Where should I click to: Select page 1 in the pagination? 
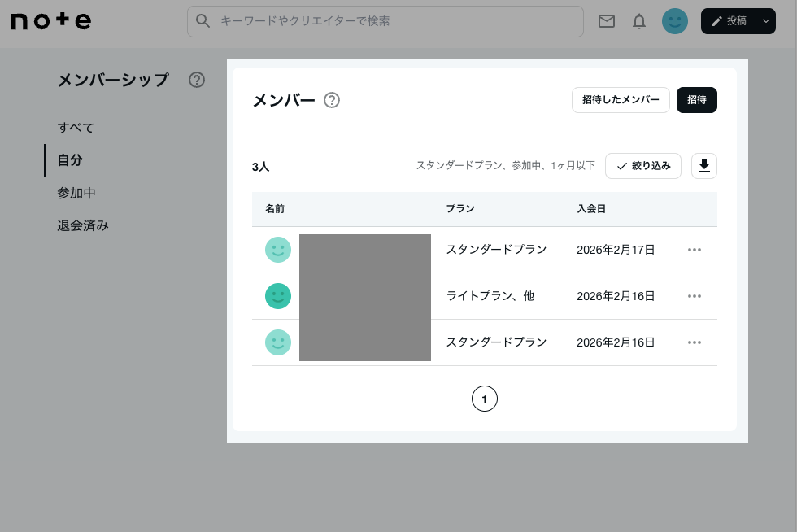(x=485, y=399)
